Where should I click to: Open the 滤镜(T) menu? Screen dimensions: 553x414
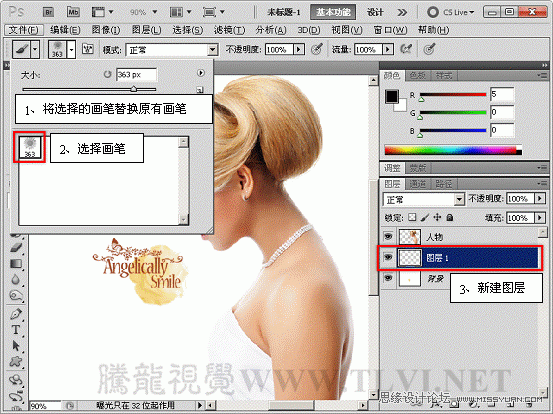229,30
